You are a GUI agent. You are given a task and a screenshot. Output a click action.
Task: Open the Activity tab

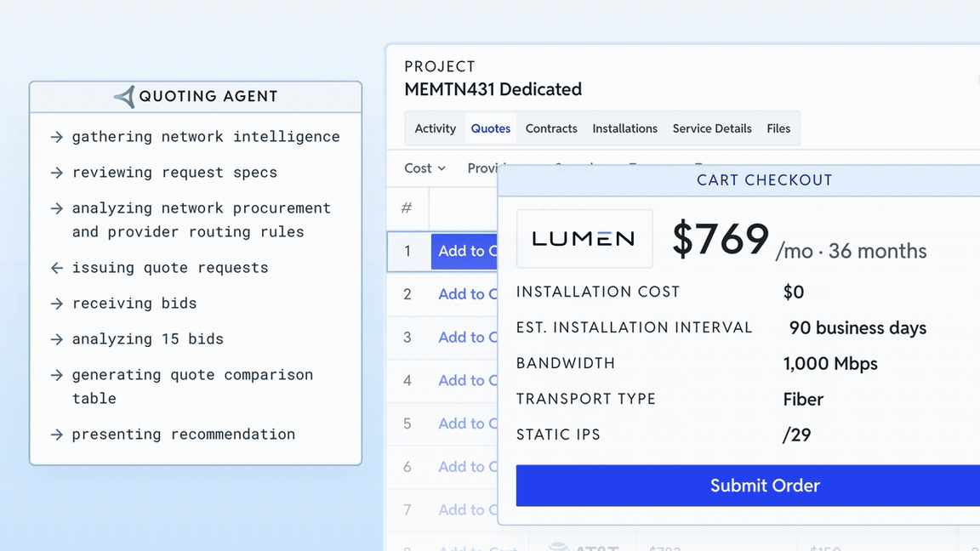pyautogui.click(x=435, y=128)
